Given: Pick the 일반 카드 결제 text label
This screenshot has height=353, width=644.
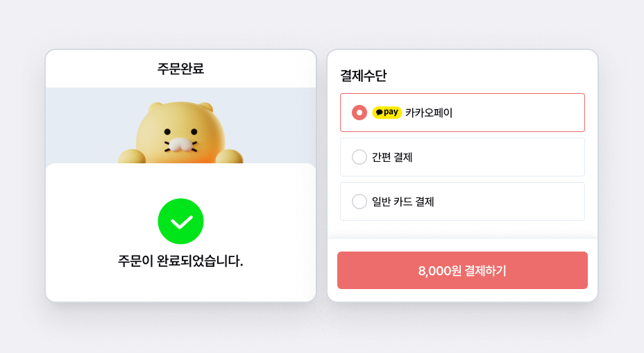Looking at the screenshot, I should [x=402, y=202].
